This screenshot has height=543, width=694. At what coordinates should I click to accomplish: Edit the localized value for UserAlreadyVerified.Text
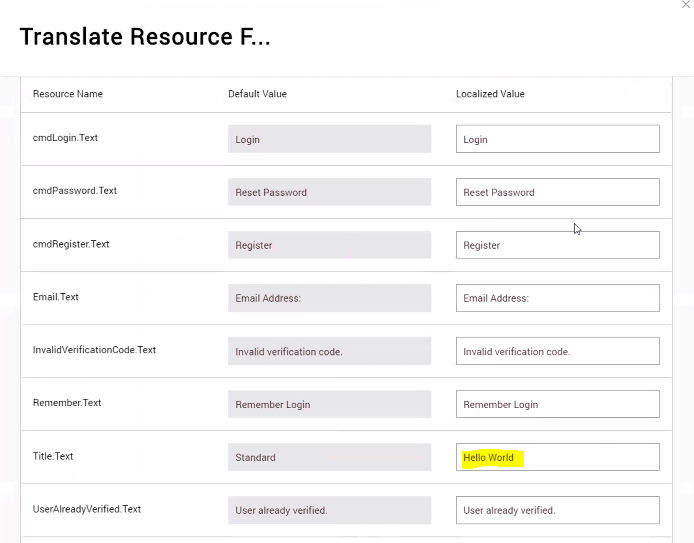[558, 510]
